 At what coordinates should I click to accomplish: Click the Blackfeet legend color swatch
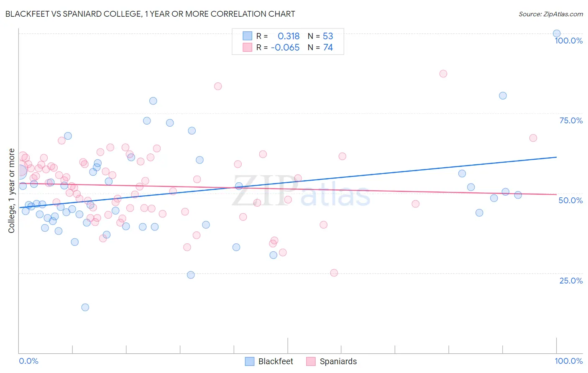point(250,361)
